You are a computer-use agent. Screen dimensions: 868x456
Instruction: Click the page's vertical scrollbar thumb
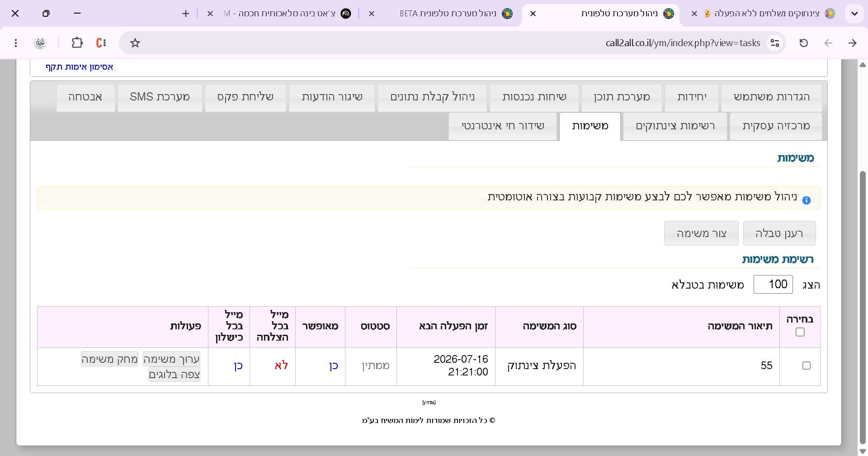pyautogui.click(x=863, y=308)
